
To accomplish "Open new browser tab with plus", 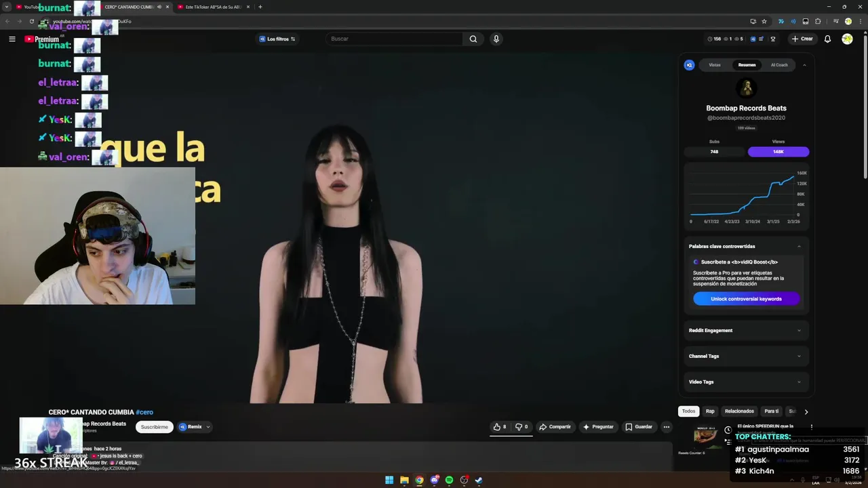I will 260,7.
